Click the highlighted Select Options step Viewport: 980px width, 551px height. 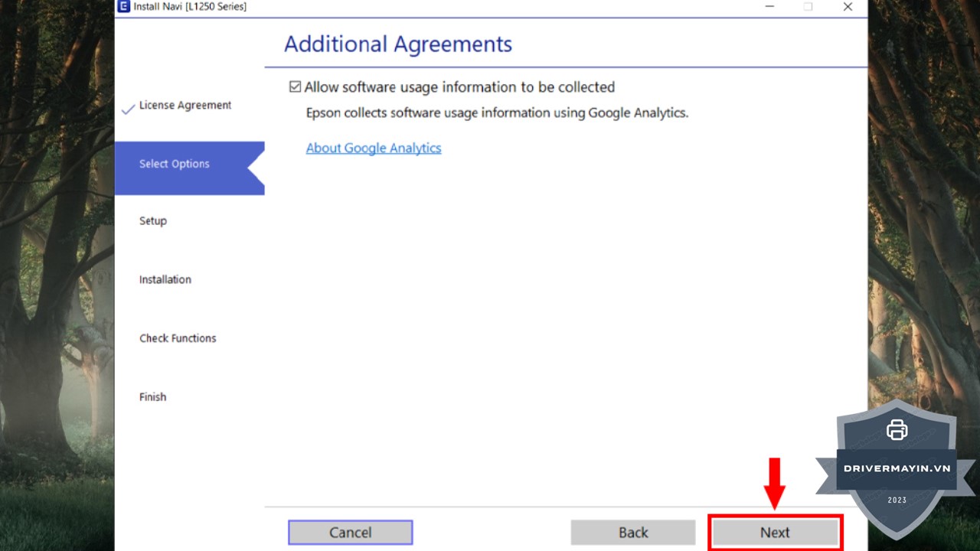click(175, 164)
